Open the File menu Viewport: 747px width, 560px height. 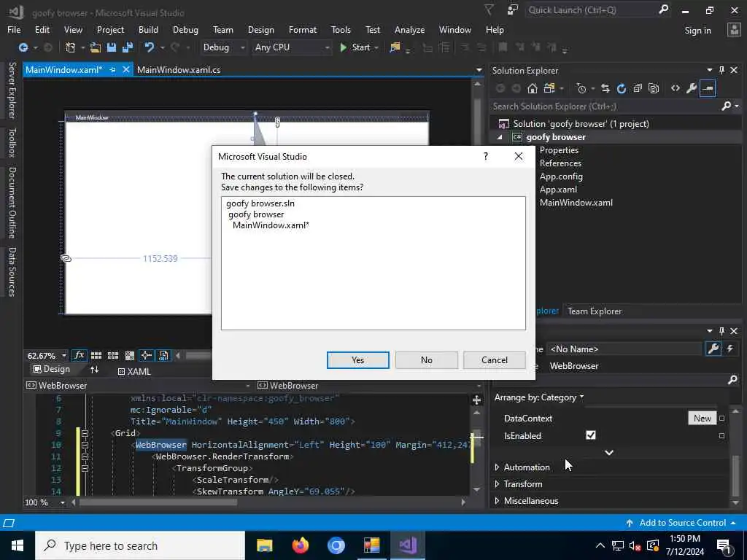[x=14, y=29]
